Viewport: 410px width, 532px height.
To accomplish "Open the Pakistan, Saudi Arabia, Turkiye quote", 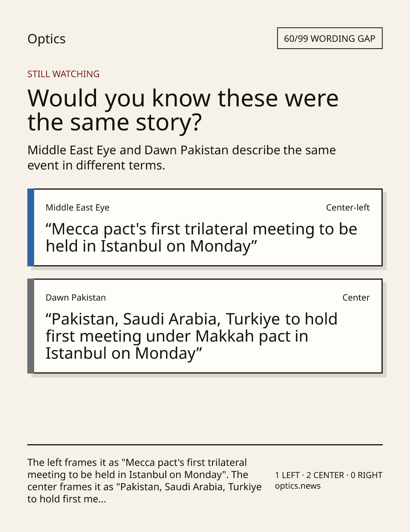I will pyautogui.click(x=191, y=336).
